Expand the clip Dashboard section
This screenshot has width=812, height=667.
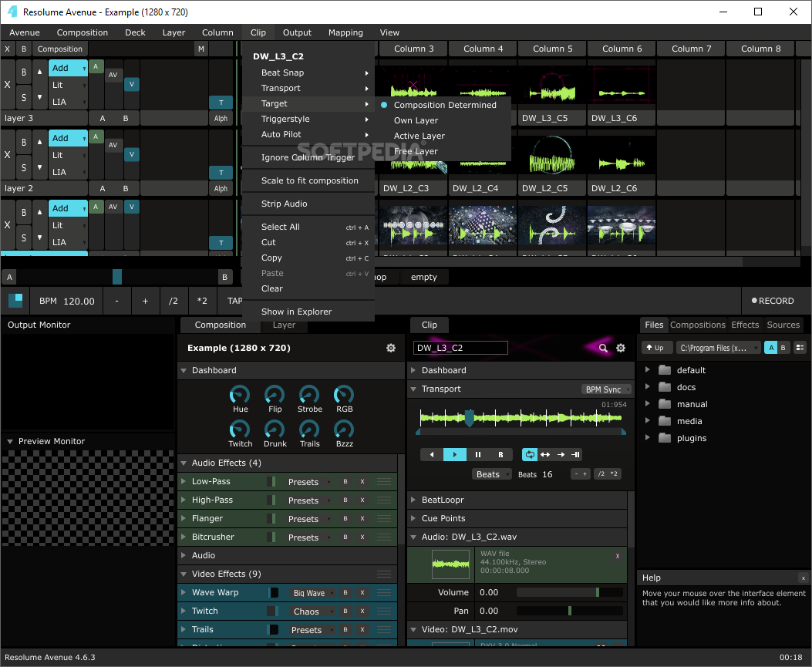click(413, 370)
